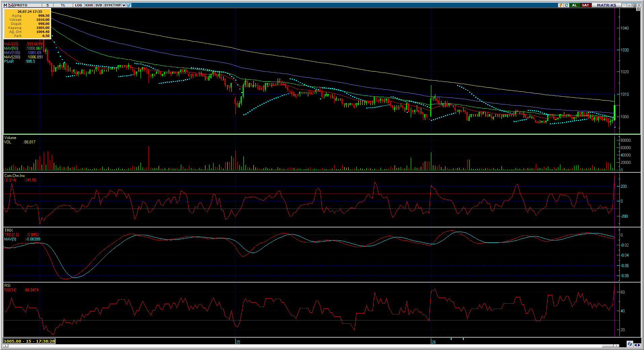Click the Matriks M logo icon
This screenshot has height=350, width=644.
(5, 5)
